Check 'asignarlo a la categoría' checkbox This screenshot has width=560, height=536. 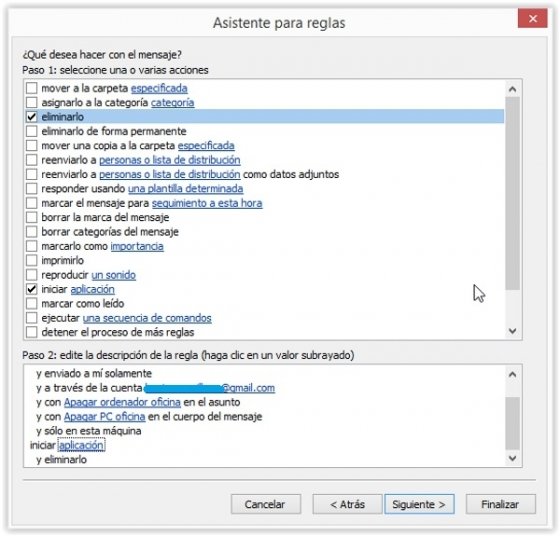(31, 102)
